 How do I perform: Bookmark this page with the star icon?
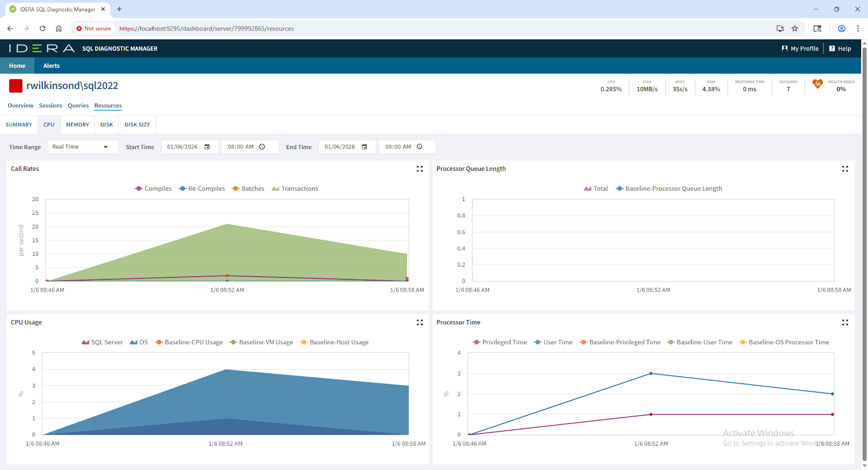point(795,29)
